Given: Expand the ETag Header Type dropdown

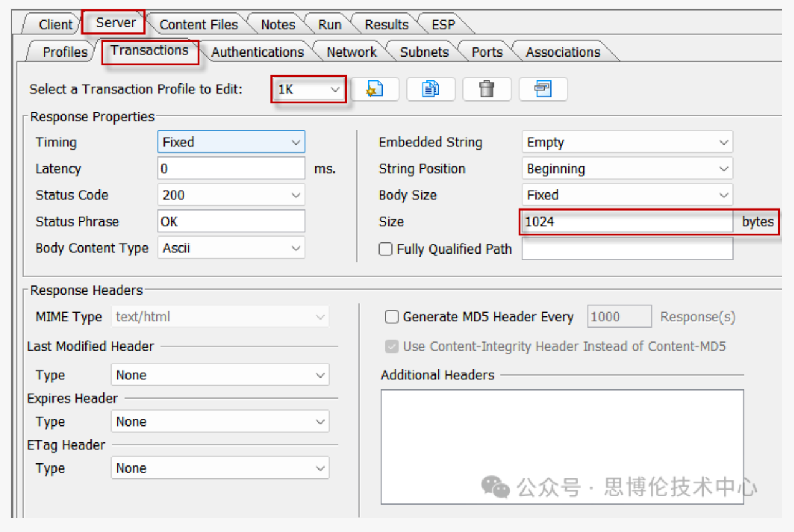Looking at the screenshot, I should 219,468.
